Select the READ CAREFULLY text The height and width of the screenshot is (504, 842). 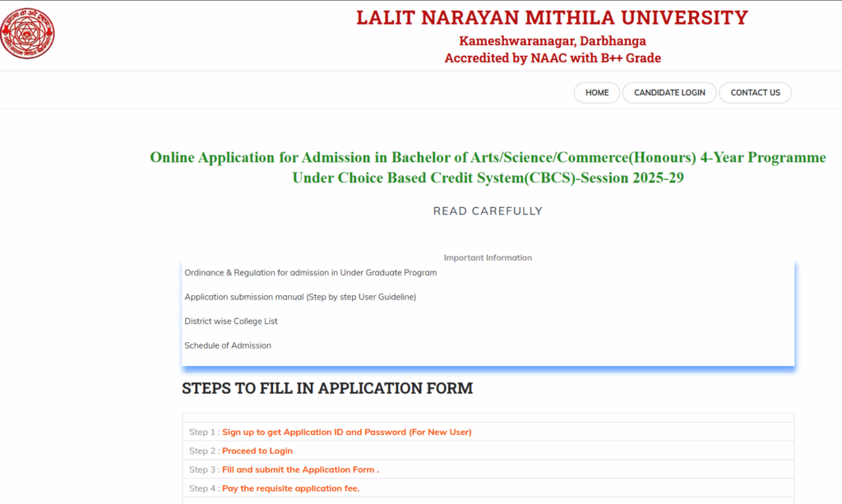487,210
